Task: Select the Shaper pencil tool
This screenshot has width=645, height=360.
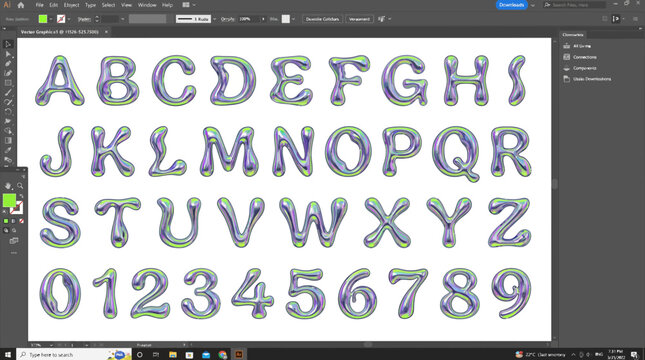Action: click(8, 102)
